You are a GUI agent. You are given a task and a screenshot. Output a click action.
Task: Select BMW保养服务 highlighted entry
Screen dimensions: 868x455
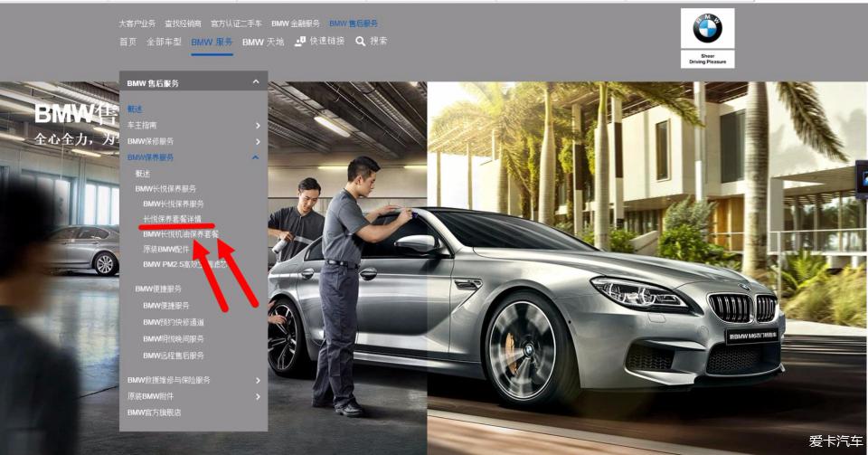(x=151, y=157)
